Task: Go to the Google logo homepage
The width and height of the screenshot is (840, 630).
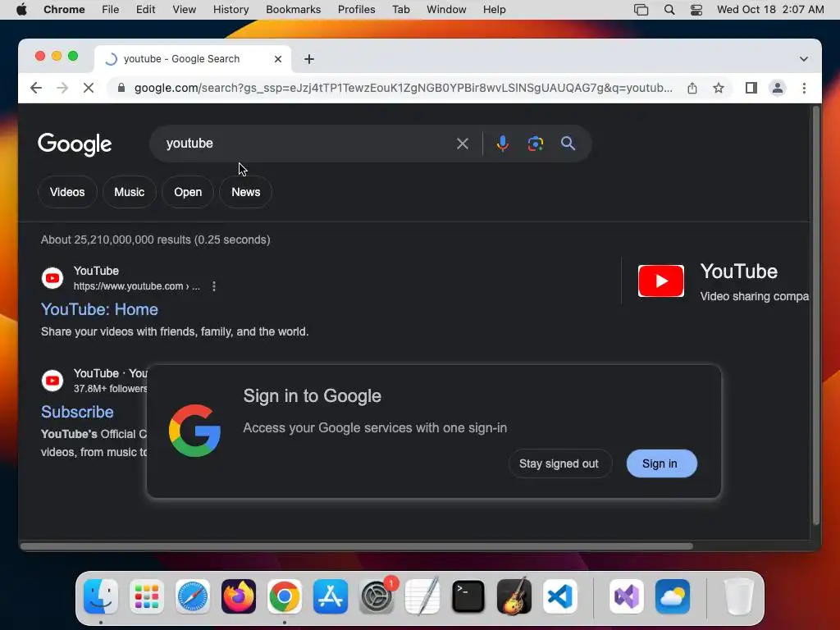Action: click(75, 144)
